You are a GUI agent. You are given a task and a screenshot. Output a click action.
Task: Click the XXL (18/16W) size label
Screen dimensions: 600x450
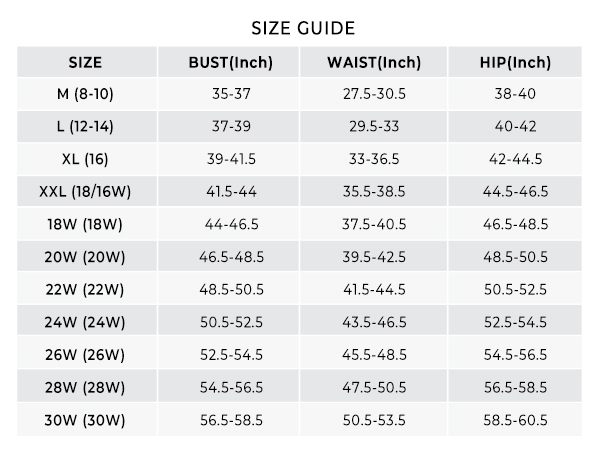85,191
